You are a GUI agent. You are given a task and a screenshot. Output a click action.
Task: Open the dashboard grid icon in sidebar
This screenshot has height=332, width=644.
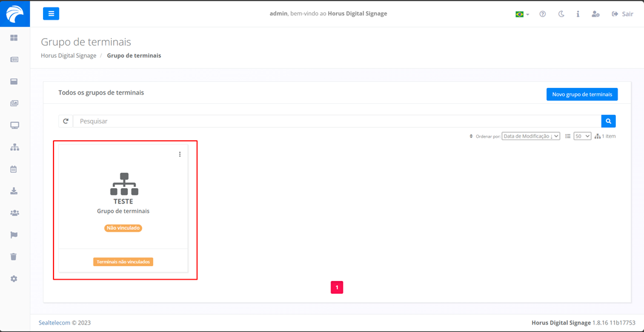pyautogui.click(x=14, y=38)
